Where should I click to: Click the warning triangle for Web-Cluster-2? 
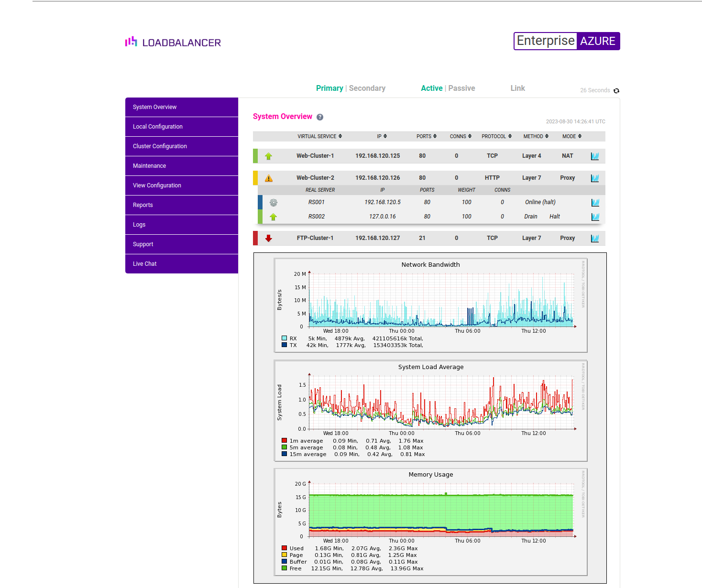(x=269, y=177)
